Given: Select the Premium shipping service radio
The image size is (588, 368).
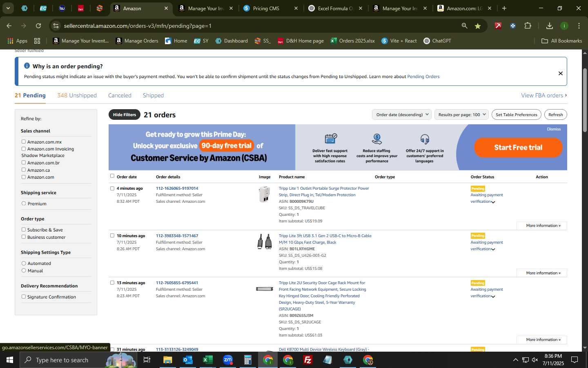Looking at the screenshot, I should [x=24, y=204].
